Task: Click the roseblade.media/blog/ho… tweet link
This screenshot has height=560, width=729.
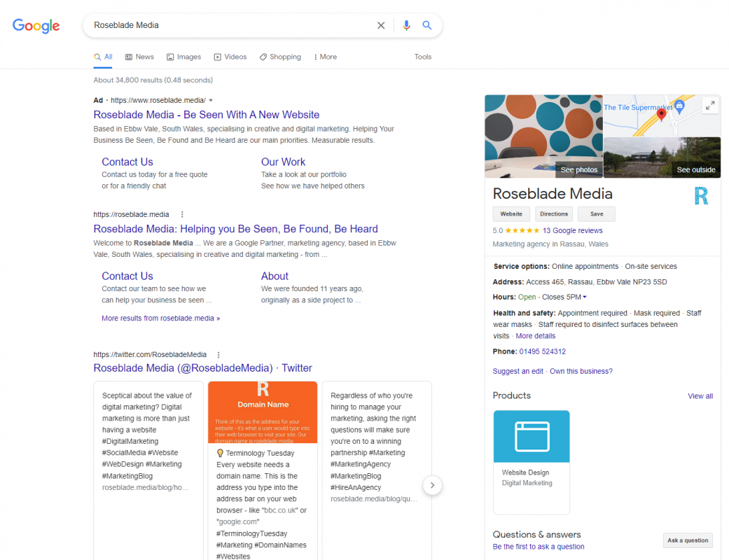Action: pyautogui.click(x=145, y=487)
